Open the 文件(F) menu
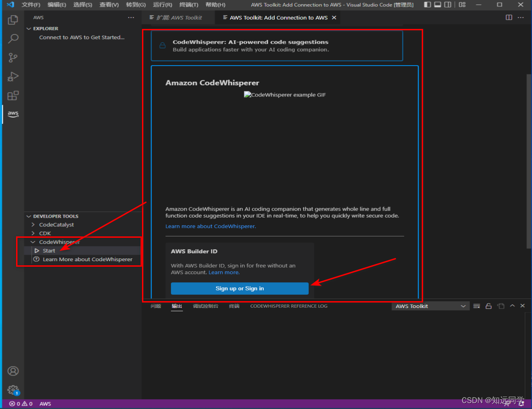 (31, 5)
